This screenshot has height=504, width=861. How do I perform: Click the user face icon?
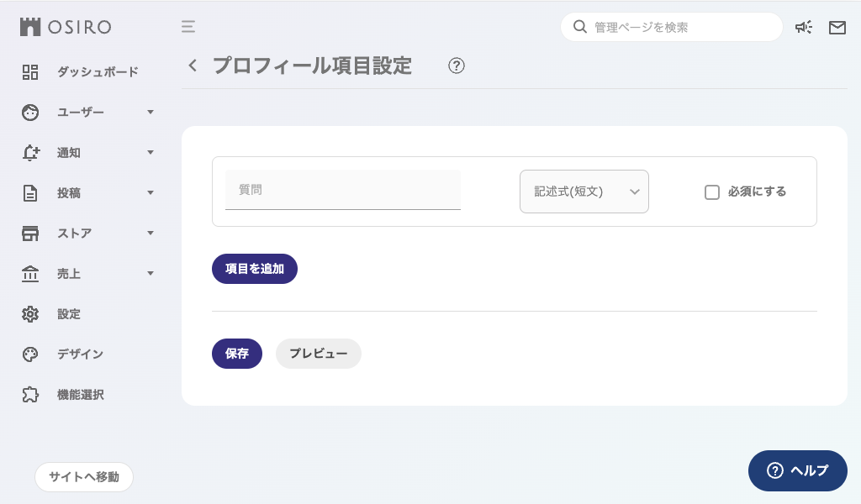[30, 113]
